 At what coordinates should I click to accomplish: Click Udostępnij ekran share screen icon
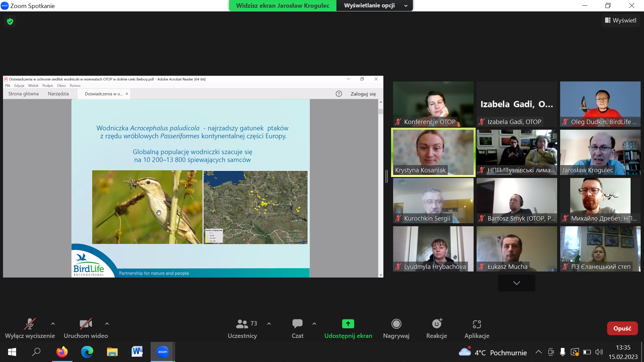(348, 324)
